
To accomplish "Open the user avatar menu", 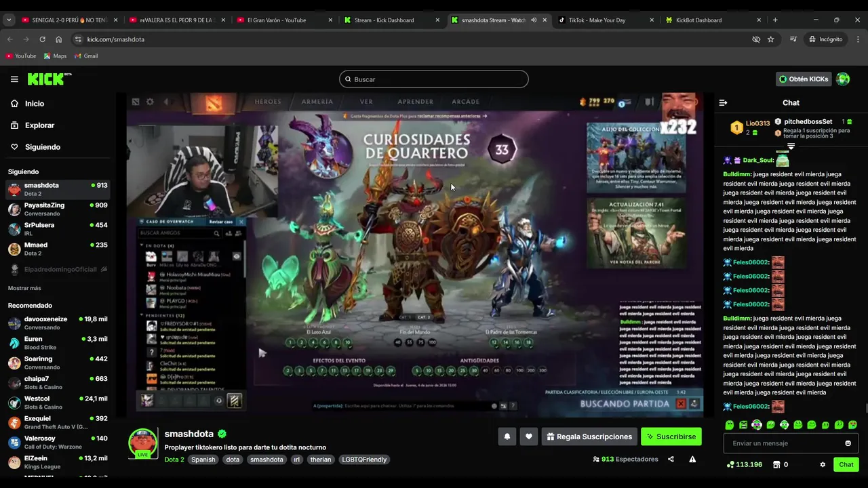I will [843, 79].
